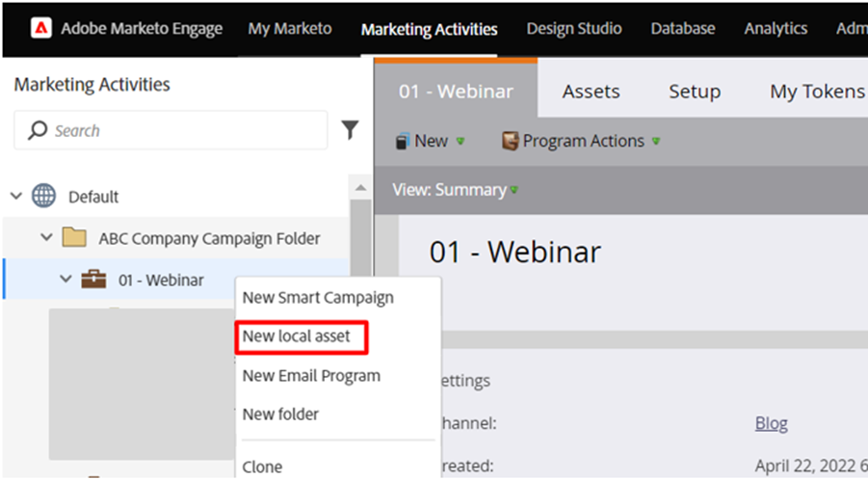Choose Clone from context menu
Image resolution: width=868 pixels, height=479 pixels.
tap(262, 466)
